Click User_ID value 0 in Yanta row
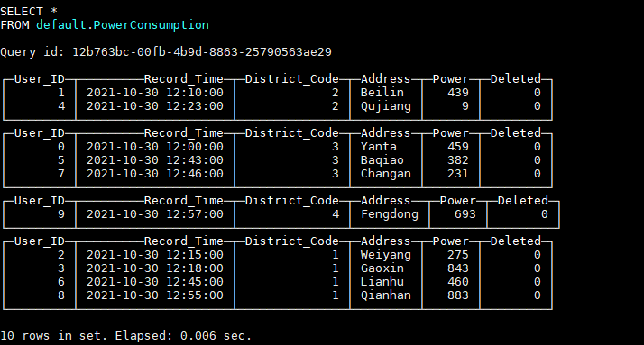The image size is (644, 345). (61, 147)
